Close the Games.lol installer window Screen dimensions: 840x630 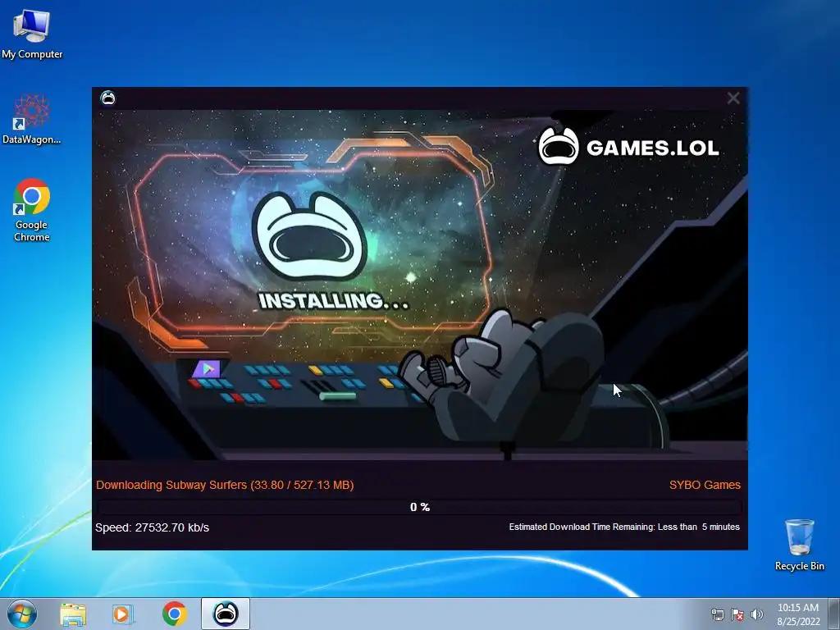(733, 98)
